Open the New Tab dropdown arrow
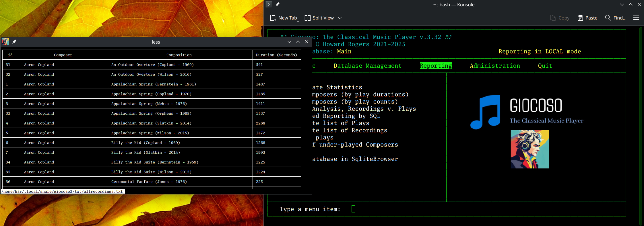644x226 pixels. tap(298, 22)
